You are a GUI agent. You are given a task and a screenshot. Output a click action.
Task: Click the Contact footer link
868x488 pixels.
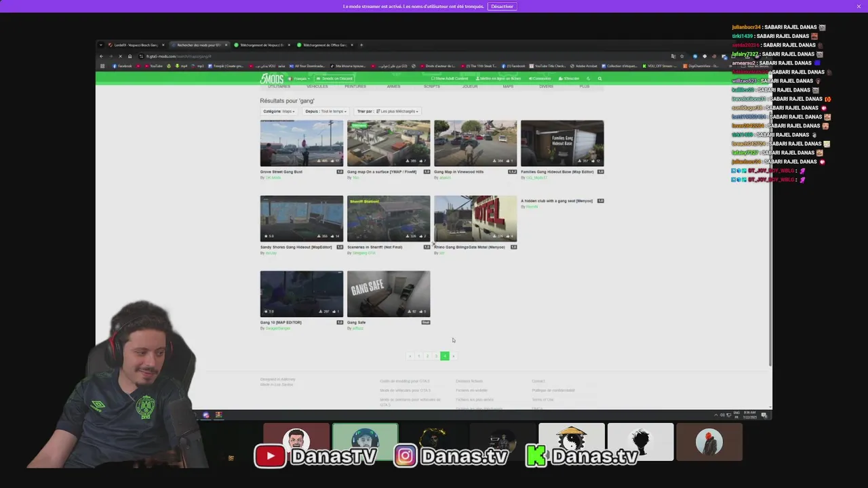click(538, 381)
